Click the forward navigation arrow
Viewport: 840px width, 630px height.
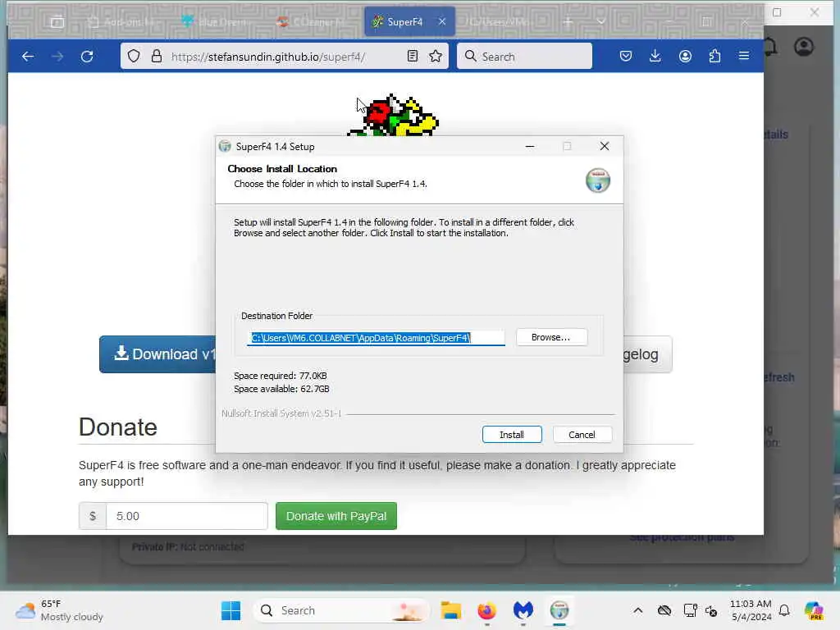(x=57, y=57)
